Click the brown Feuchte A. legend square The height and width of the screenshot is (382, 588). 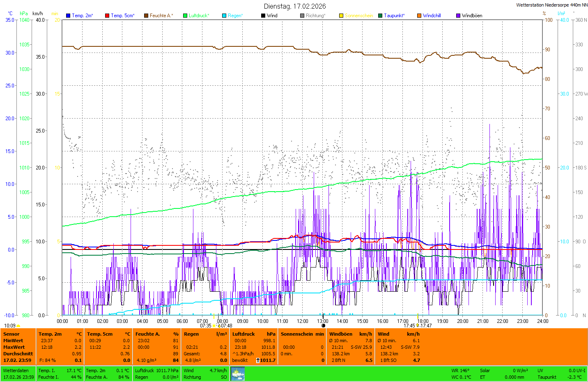click(x=146, y=16)
